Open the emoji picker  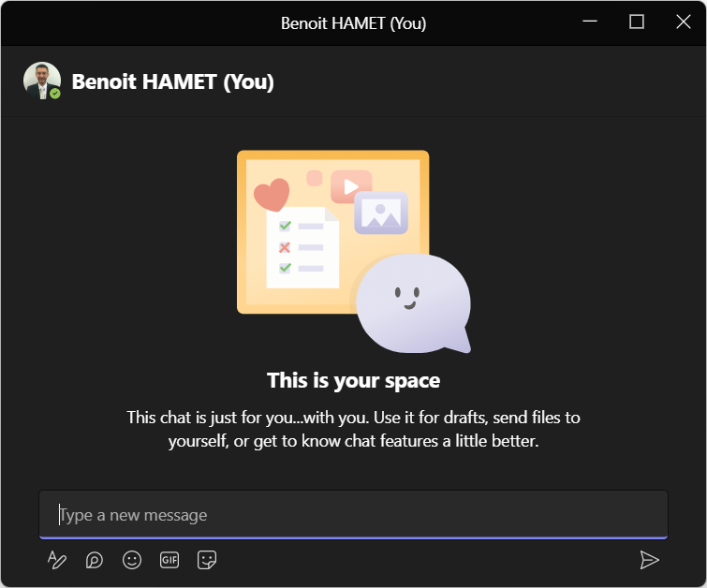click(x=132, y=560)
